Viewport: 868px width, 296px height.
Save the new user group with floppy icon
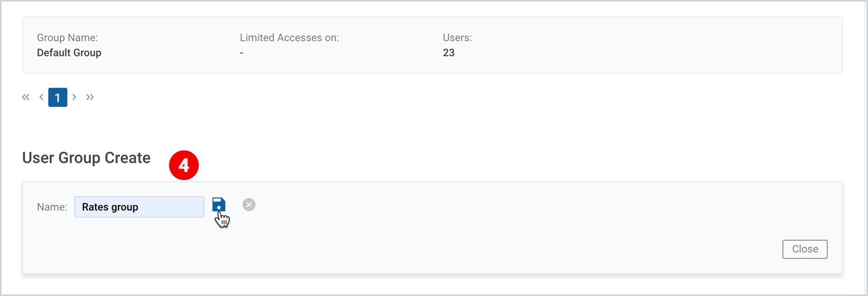point(219,205)
